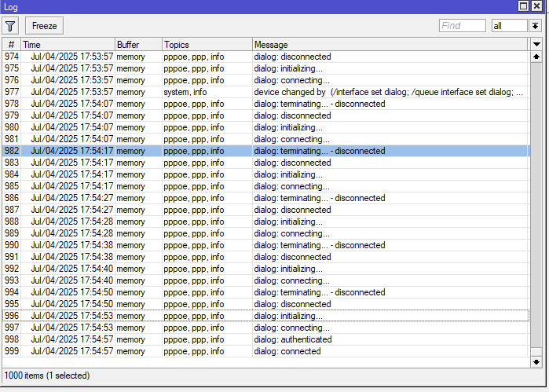Select log row 994 terminating message
Image resolution: width=549 pixels, height=392 pixels.
click(x=265, y=292)
